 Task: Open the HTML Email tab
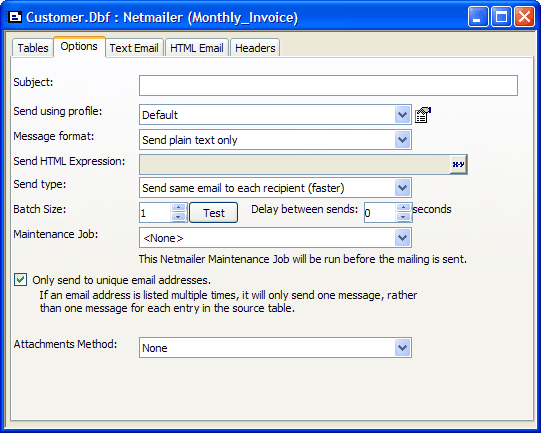click(197, 48)
